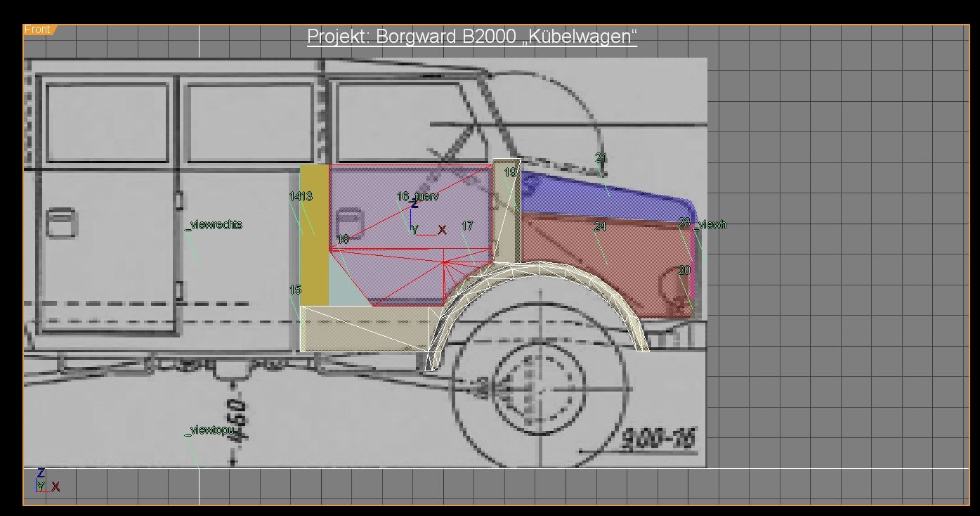The image size is (980, 516).
Task: Select the fender object labeled 24
Action: 600,226
